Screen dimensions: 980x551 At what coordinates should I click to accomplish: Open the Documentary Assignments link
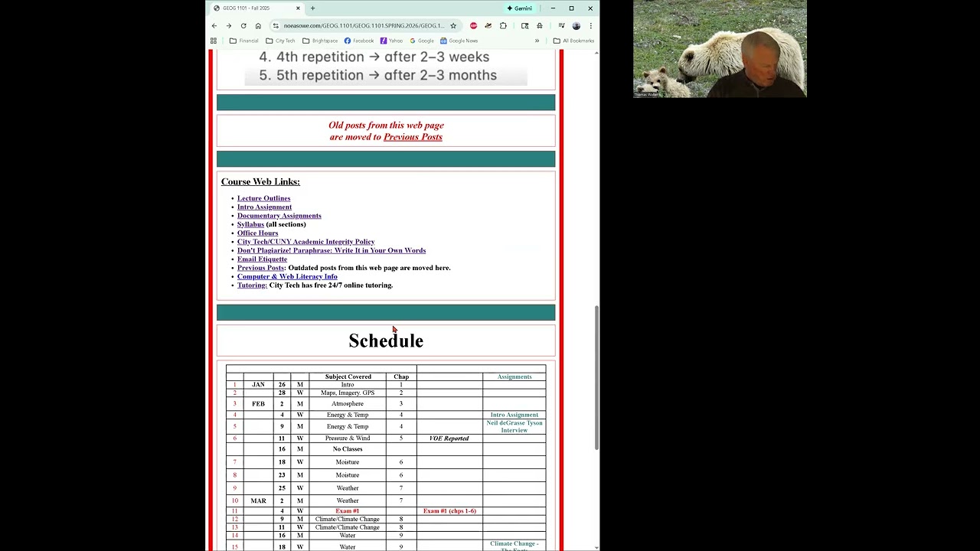click(x=279, y=216)
